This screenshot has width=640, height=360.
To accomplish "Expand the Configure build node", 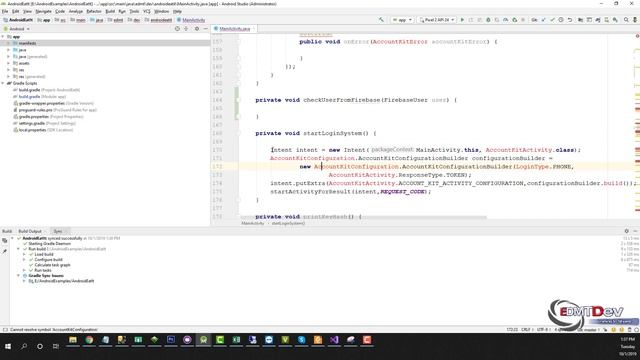I will point(24,260).
